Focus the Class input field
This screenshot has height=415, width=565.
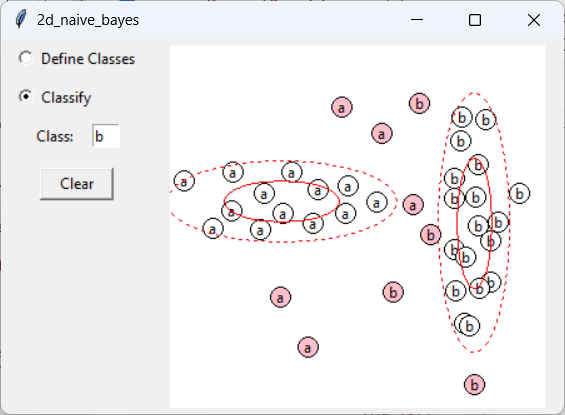pos(106,136)
